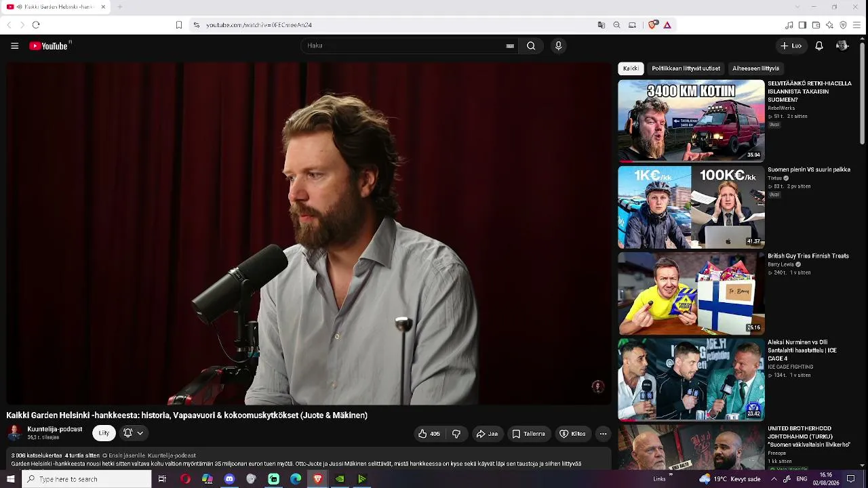Screen dimensions: 868x488
Task: Open YouTube notifications bell
Action: pos(819,46)
